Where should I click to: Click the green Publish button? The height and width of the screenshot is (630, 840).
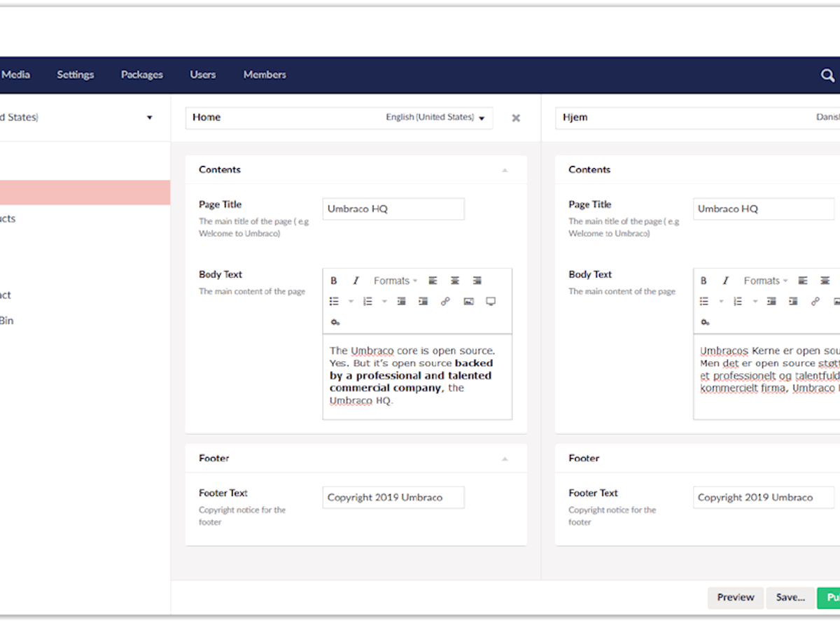click(829, 598)
